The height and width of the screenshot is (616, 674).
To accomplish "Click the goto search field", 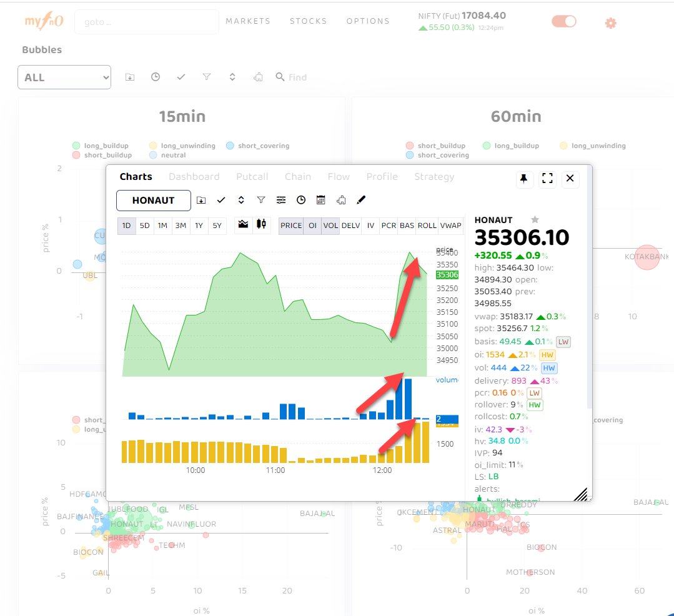I will (146, 22).
